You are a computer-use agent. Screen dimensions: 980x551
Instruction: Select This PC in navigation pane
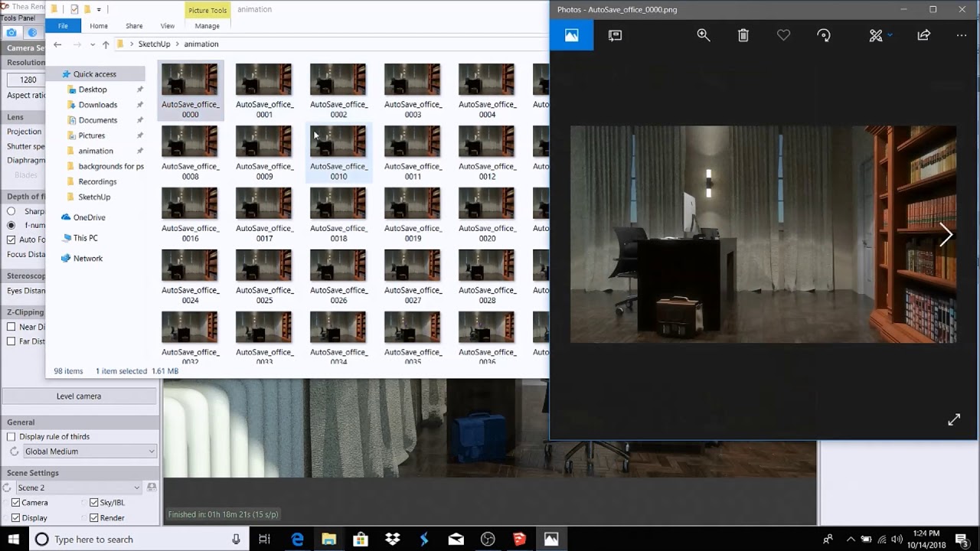click(85, 238)
